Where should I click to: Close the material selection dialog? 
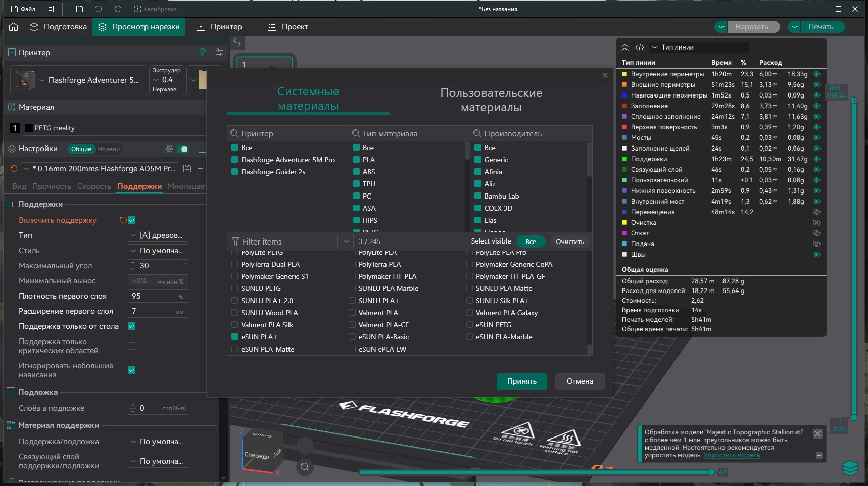click(x=605, y=75)
